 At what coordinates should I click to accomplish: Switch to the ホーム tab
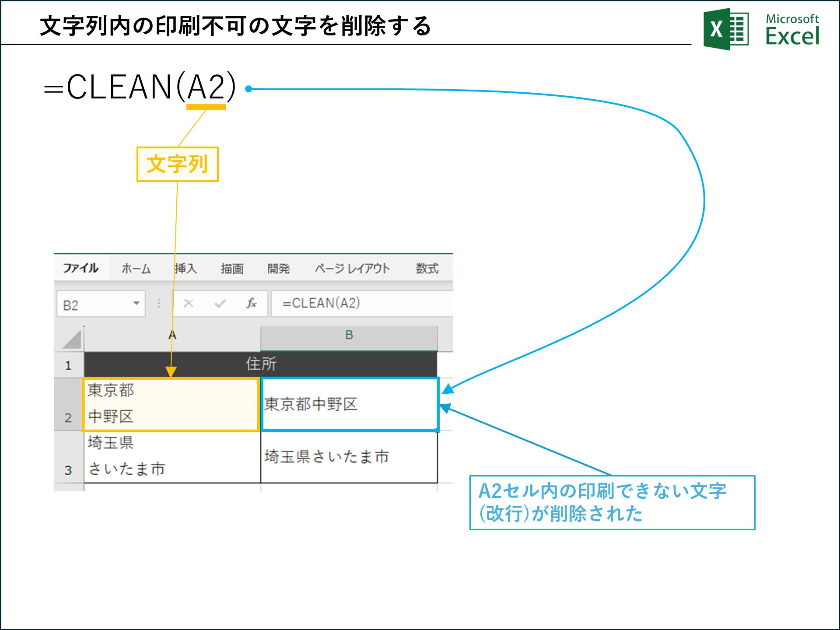tap(136, 269)
